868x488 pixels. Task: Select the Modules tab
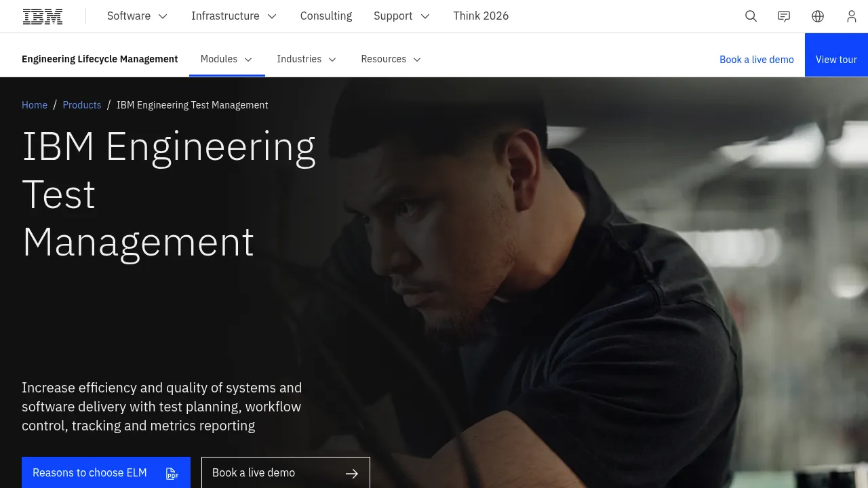pyautogui.click(x=227, y=60)
